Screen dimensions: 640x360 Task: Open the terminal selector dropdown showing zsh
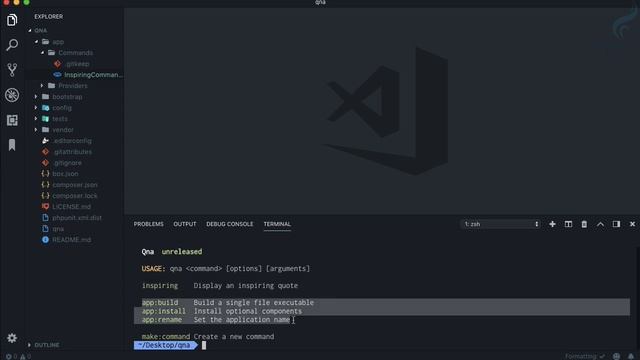coord(501,224)
